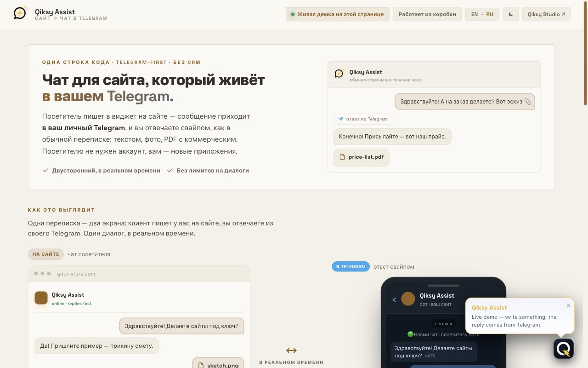This screenshot has height=368, width=588.
Task: Click the reply 'Да! Пришлите пример — прикину смету.'
Action: [97, 345]
